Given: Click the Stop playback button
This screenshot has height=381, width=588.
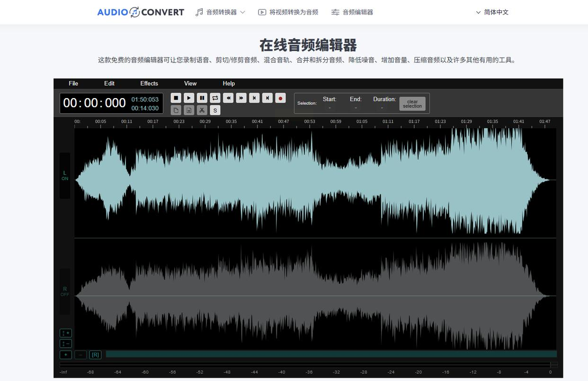Looking at the screenshot, I should click(176, 98).
